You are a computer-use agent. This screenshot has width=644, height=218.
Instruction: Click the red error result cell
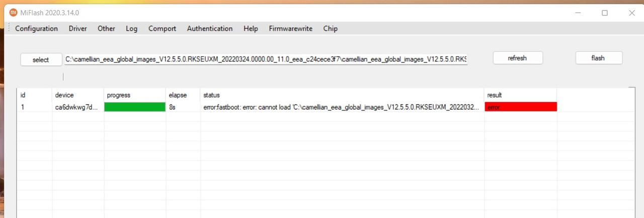(x=521, y=107)
